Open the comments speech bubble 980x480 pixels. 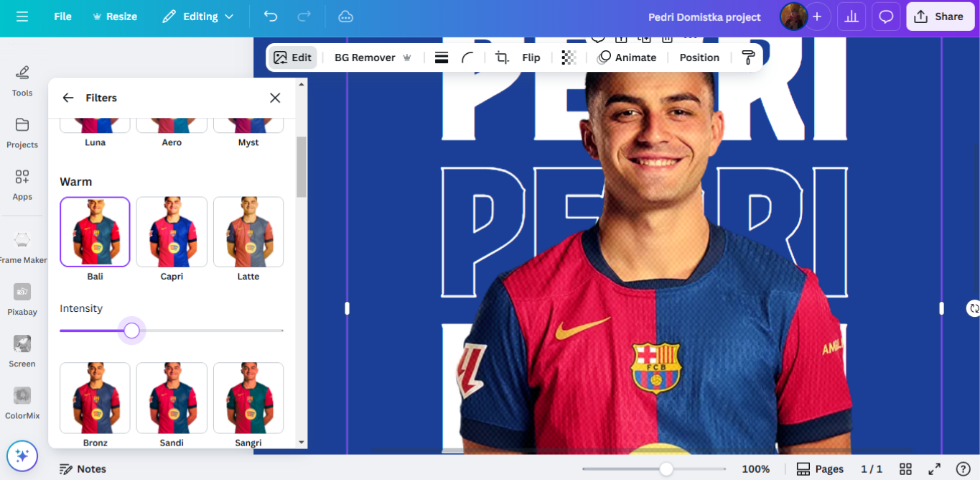tap(886, 17)
